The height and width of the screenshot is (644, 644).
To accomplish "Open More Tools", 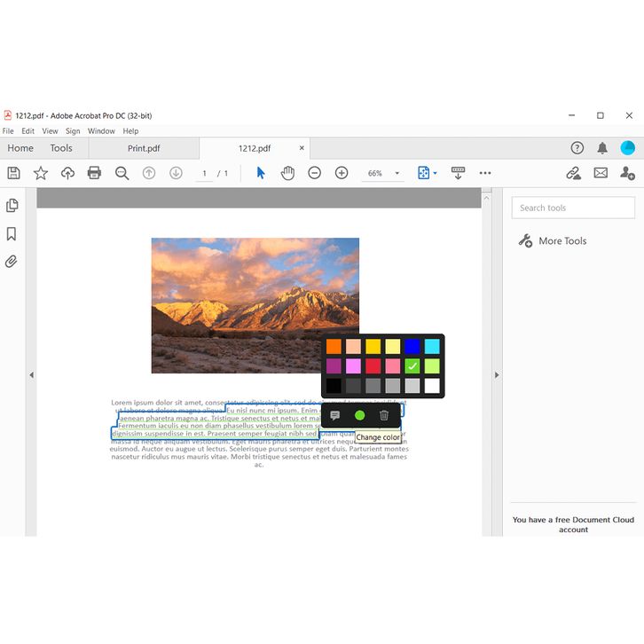I will click(x=562, y=241).
